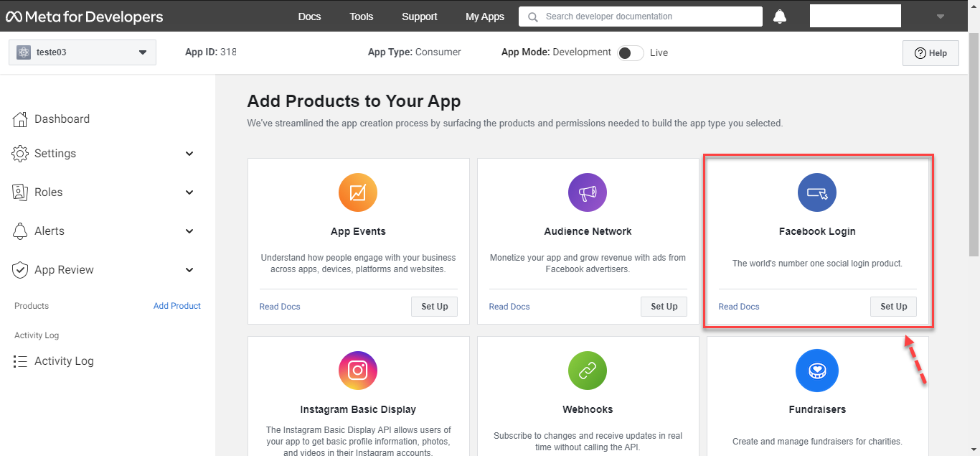Click the Instagram Basic Display icon
The image size is (980, 456).
click(358, 371)
